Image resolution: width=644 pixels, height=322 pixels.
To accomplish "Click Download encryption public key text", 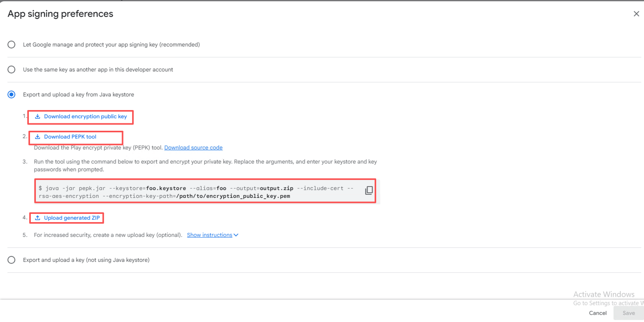I will (x=85, y=116).
